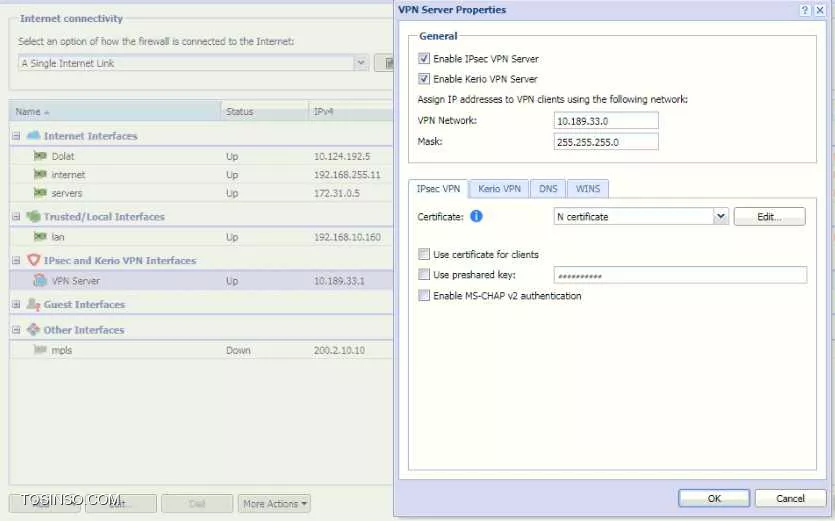The image size is (835, 521).
Task: Click the internet interface icon
Action: tap(40, 174)
